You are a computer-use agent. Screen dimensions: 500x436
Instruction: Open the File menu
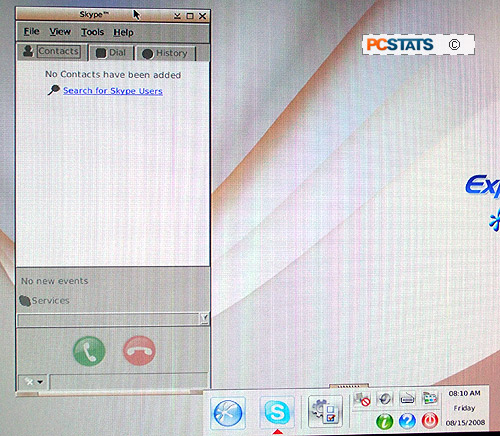click(x=32, y=32)
